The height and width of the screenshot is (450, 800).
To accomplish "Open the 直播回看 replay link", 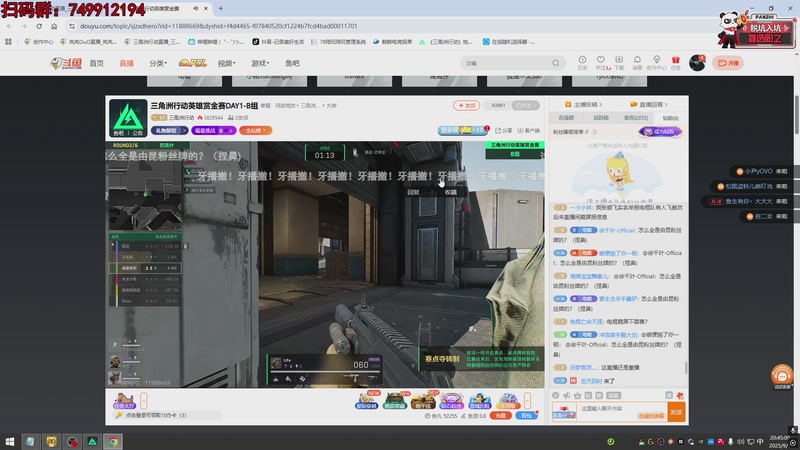I will click(648, 104).
